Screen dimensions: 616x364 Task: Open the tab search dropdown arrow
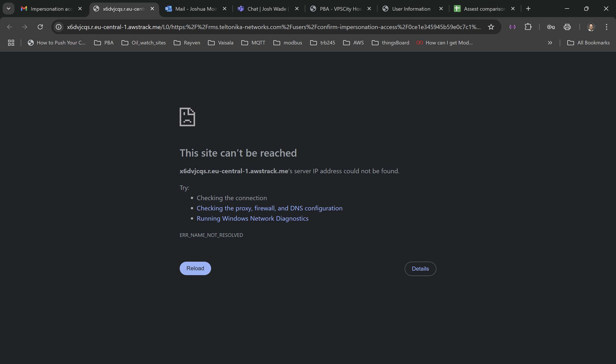[8, 9]
